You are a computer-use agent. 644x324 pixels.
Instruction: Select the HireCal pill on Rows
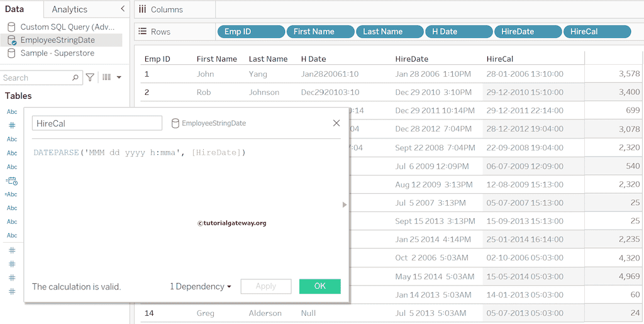coord(597,31)
